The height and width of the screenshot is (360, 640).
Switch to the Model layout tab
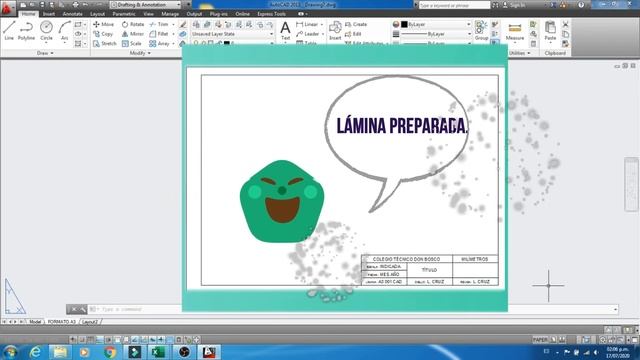coord(35,322)
